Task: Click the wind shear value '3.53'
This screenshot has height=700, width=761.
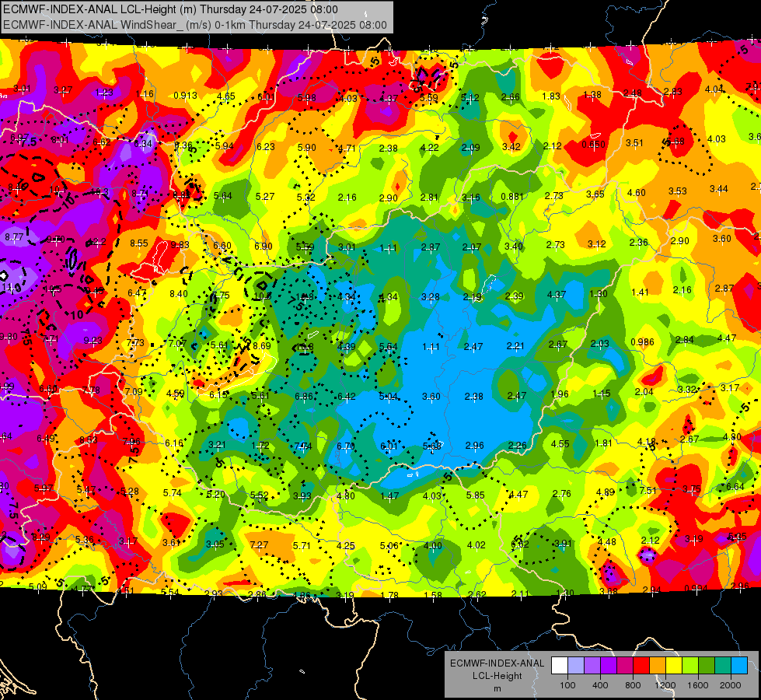Action: click(678, 191)
